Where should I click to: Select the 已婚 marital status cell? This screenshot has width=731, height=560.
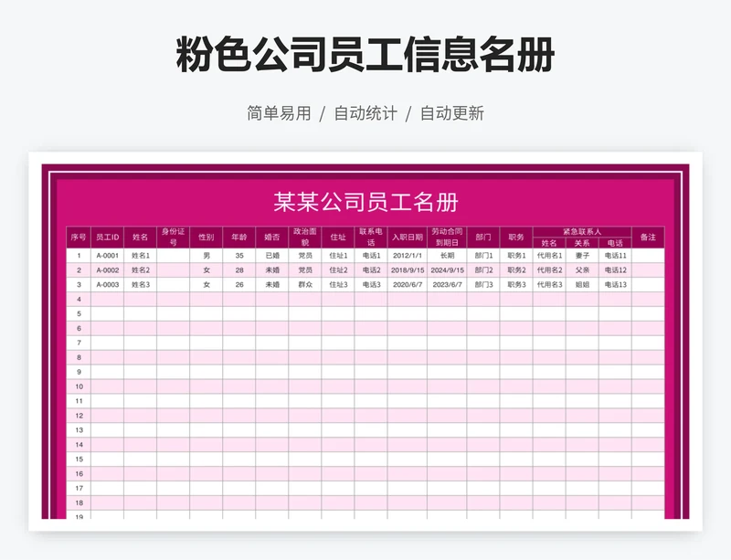pos(272,256)
